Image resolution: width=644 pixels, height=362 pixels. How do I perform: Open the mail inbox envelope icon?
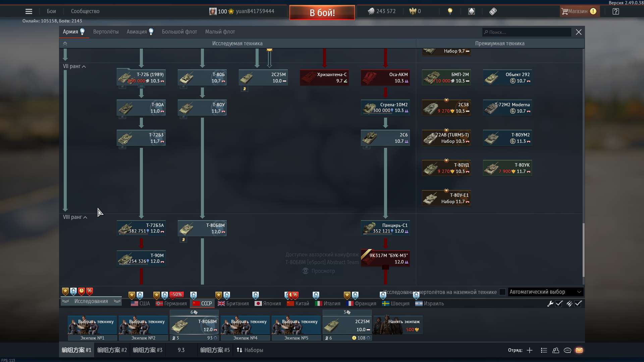579,350
